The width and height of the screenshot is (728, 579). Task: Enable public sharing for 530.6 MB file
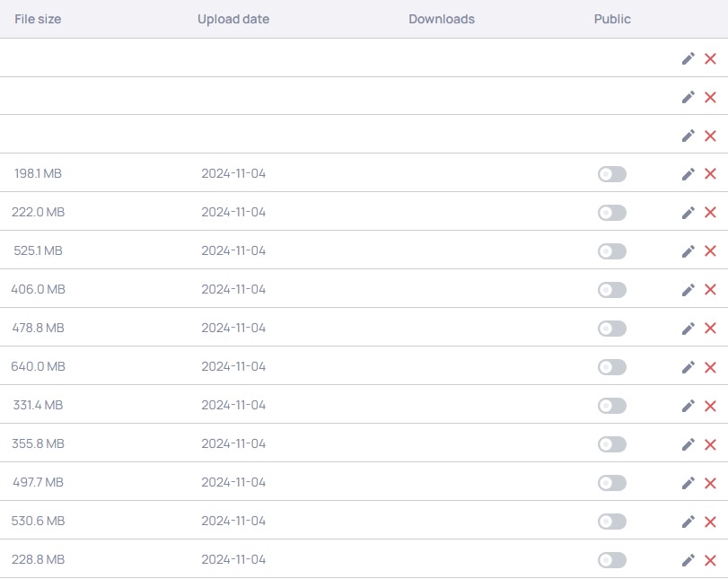(x=612, y=522)
